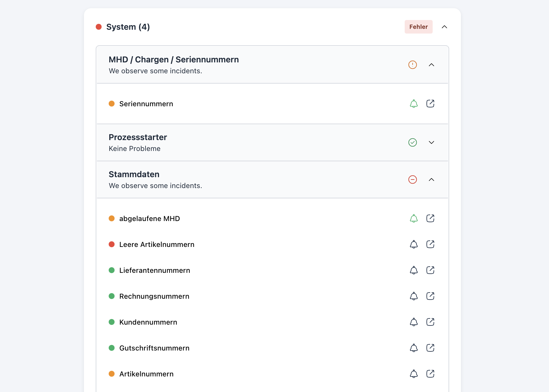This screenshot has height=392, width=549.
Task: Toggle notifications for Kundennummern
Action: click(x=414, y=322)
